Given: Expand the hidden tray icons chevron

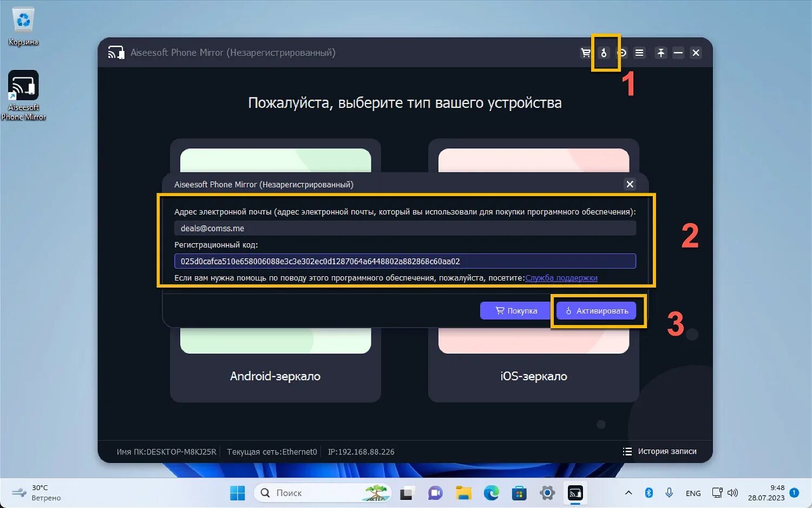Looking at the screenshot, I should click(628, 493).
